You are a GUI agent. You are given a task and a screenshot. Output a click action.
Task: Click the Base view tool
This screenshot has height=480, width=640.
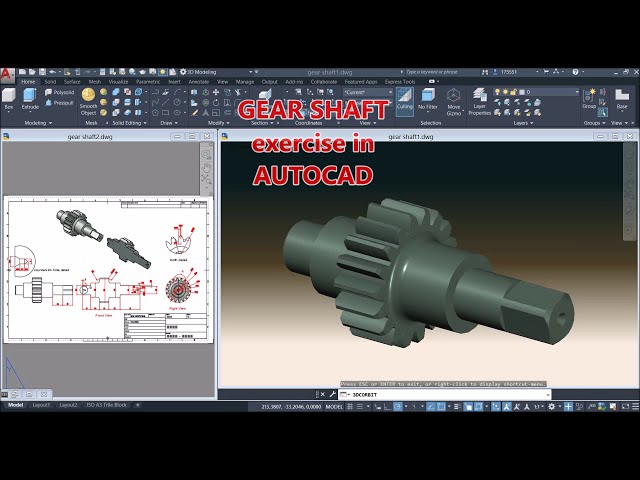[x=622, y=99]
